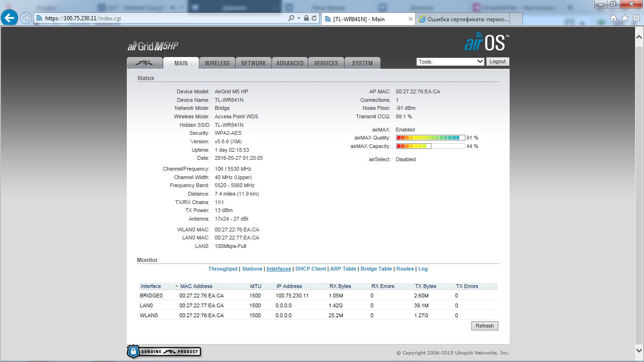The image size is (644, 362).
Task: Click the 5520 - 5560 MHz frequency band value
Action: pyautogui.click(x=234, y=185)
